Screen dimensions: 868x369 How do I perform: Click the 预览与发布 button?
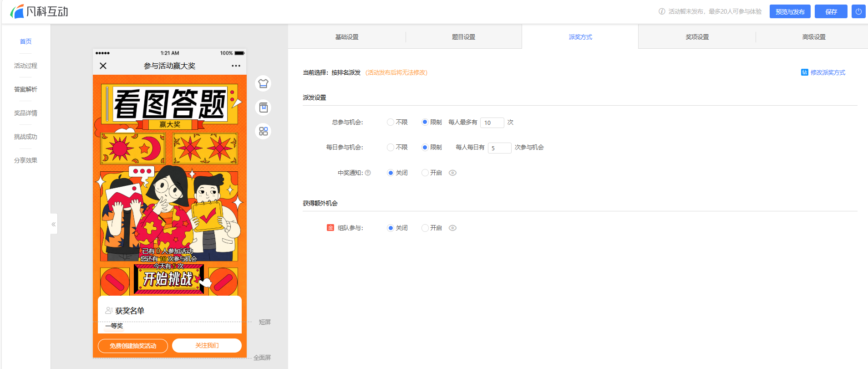pyautogui.click(x=790, y=11)
